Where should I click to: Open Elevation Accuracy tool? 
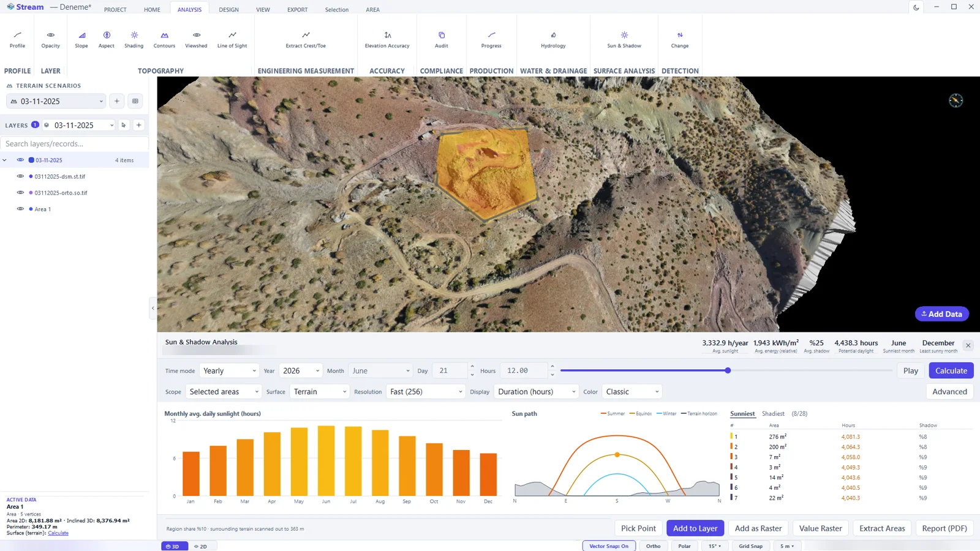coord(387,40)
